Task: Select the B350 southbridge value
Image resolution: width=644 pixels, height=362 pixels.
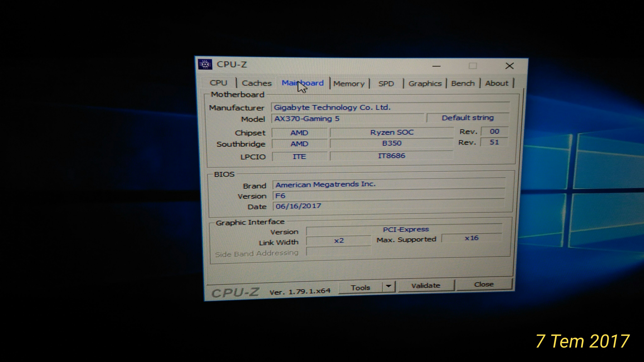Action: 392,143
